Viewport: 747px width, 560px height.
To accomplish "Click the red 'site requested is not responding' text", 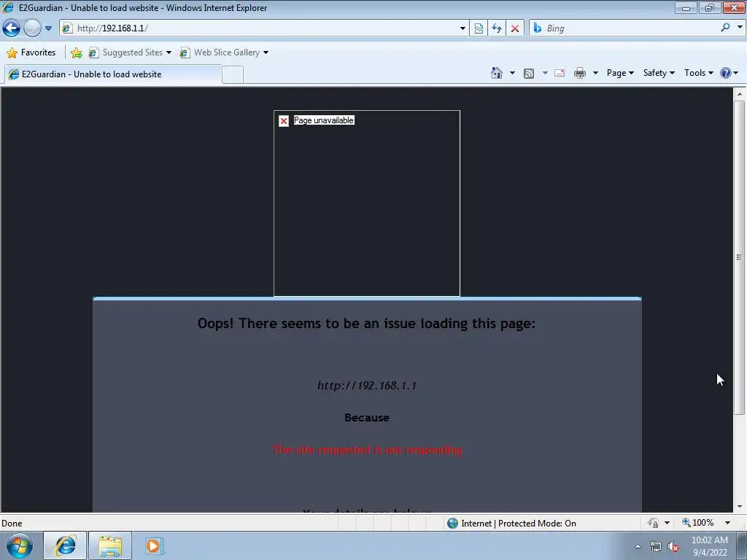I will (367, 449).
